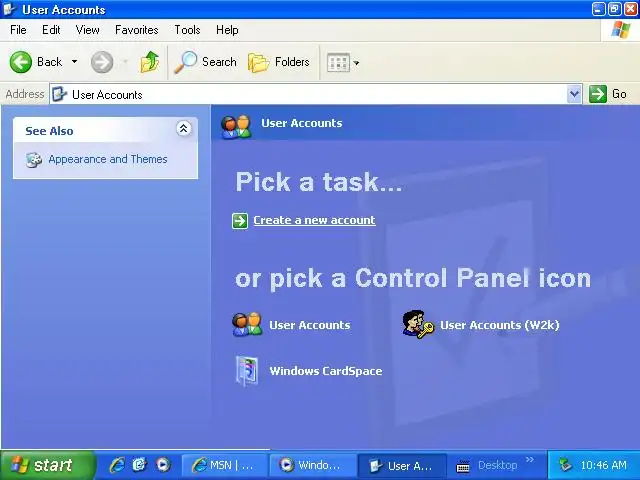
Task: Click green arrow beside Create a new account
Action: 240,221
